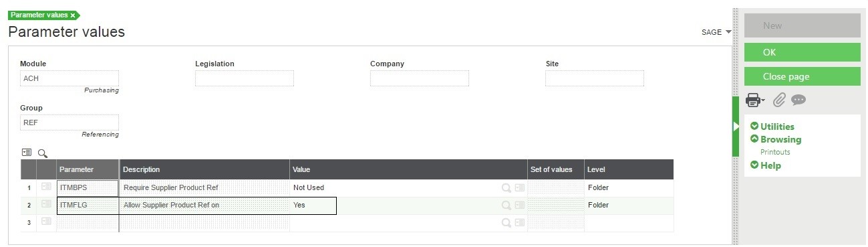Collapse the right panel with the green arrow
Screen dimensions: 868x247
coord(736,126)
